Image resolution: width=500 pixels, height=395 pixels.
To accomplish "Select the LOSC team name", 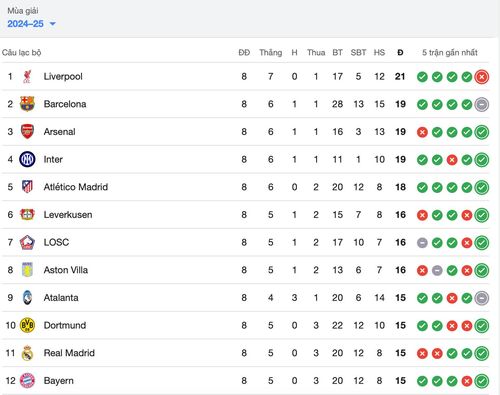I will click(56, 242).
